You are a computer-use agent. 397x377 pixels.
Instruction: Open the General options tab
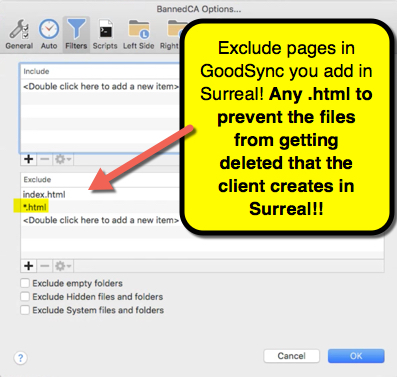pos(19,34)
